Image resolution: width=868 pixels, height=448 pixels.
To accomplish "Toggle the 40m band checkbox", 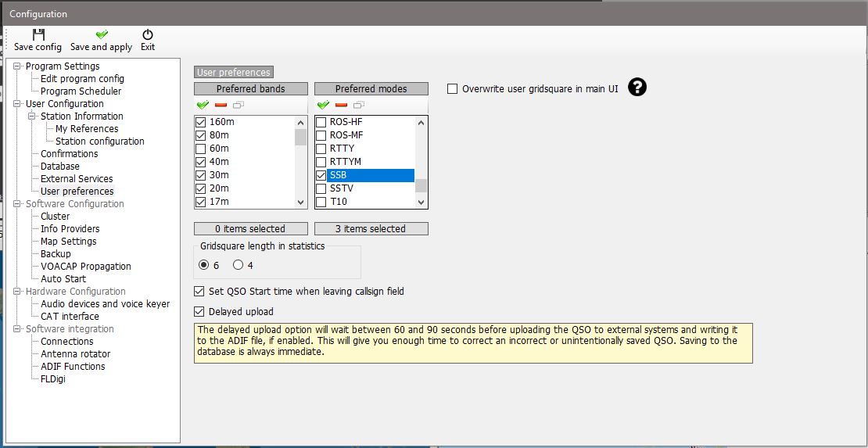I will [x=201, y=162].
